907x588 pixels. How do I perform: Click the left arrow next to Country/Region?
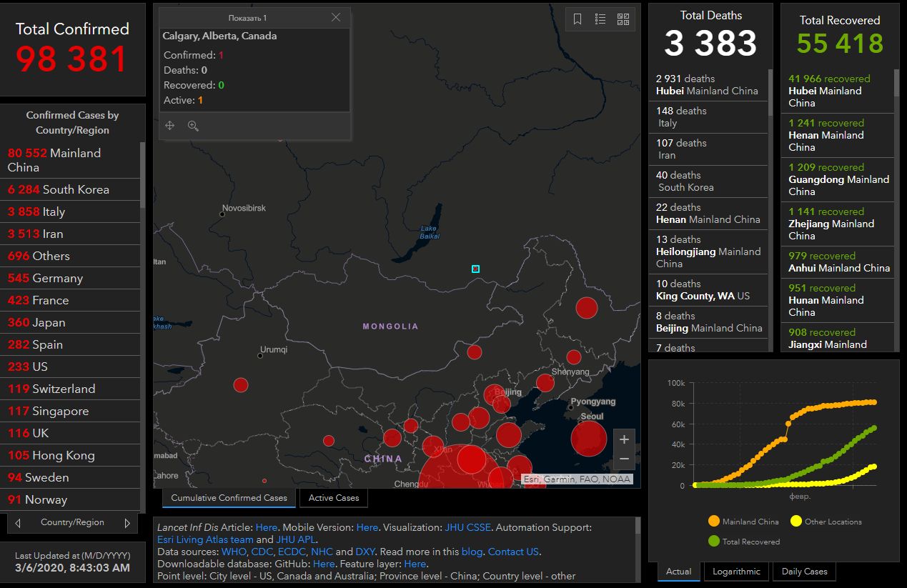coord(18,523)
